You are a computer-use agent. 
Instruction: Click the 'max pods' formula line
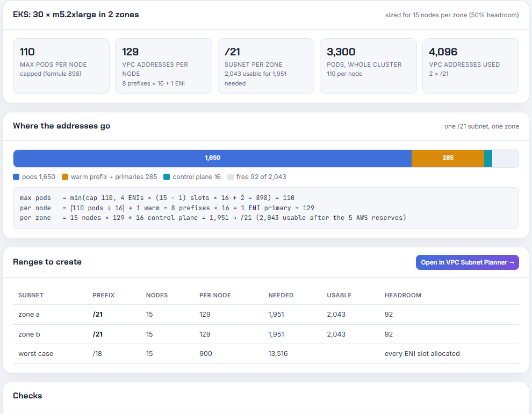click(157, 198)
